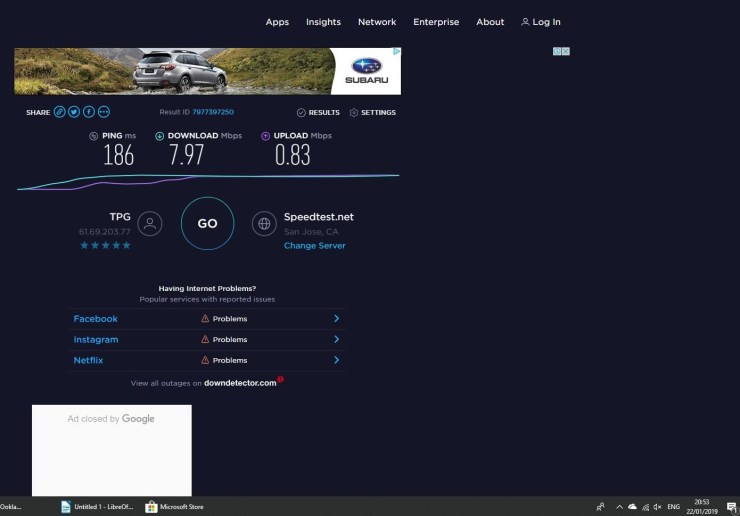740x516 pixels.
Task: Copy share link icon
Action: click(59, 112)
